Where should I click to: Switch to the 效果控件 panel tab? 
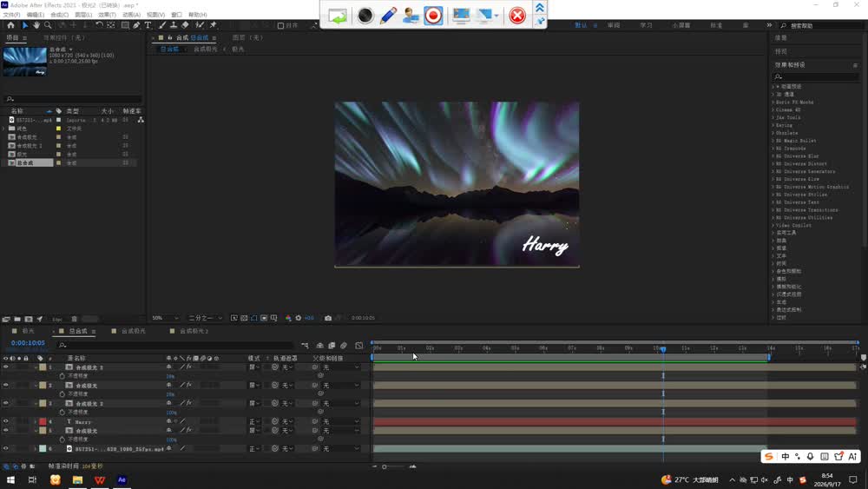pos(64,37)
